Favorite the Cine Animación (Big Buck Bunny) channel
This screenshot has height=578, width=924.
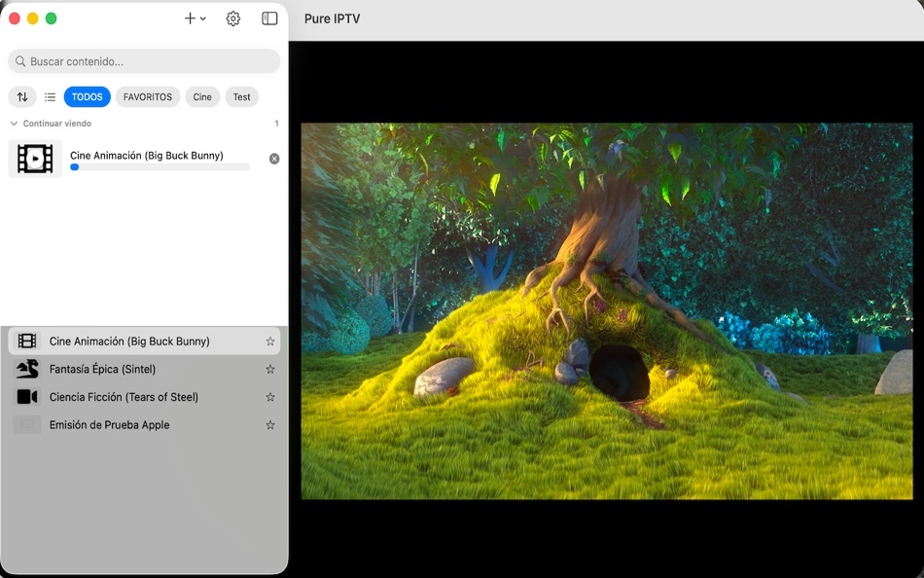click(x=269, y=341)
